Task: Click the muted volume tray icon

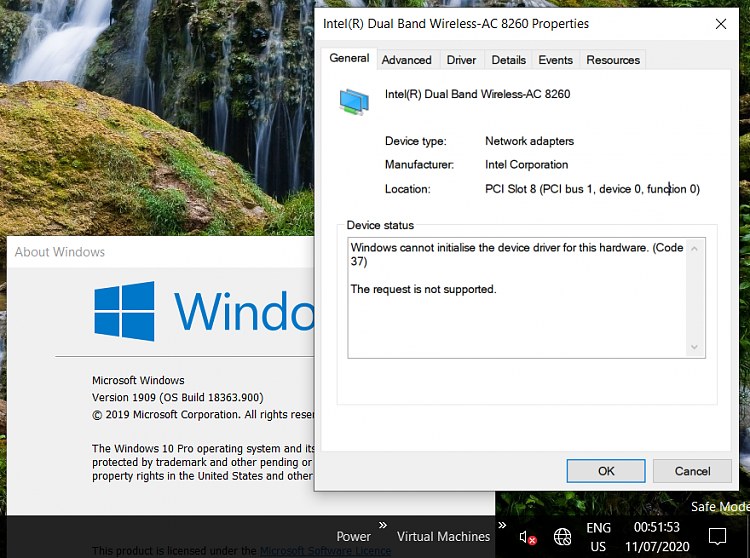Action: [x=528, y=537]
